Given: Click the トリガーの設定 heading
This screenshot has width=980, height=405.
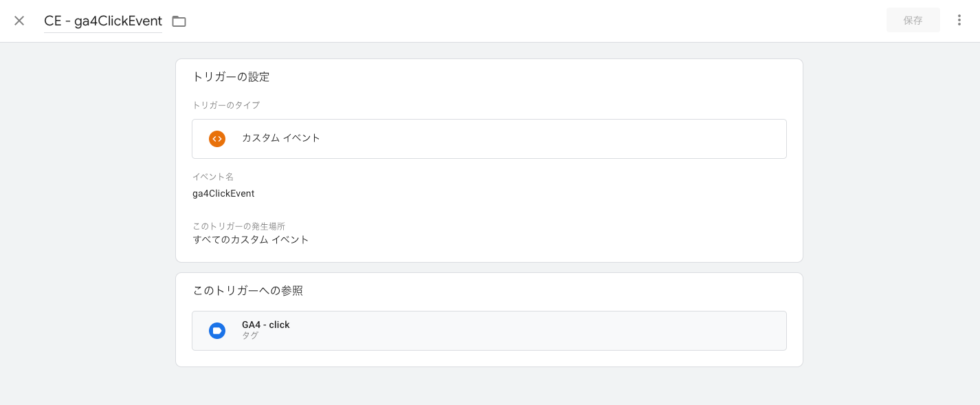Looking at the screenshot, I should pyautogui.click(x=231, y=77).
